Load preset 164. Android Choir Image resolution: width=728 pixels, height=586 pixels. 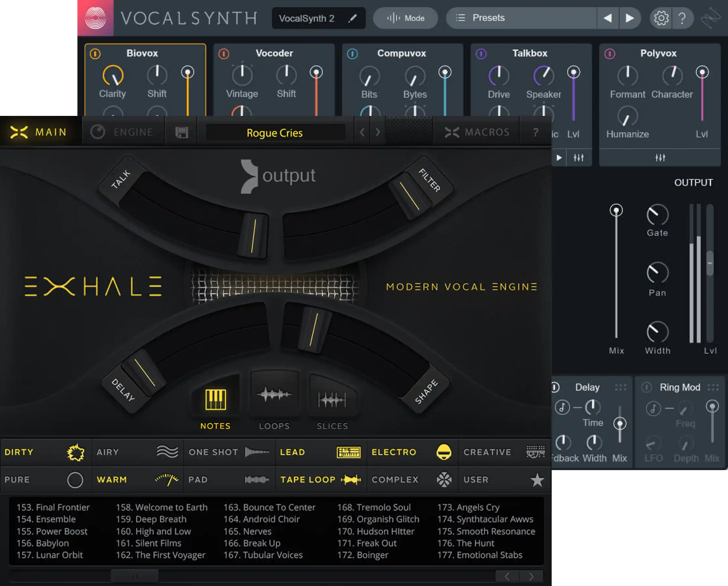(x=261, y=519)
